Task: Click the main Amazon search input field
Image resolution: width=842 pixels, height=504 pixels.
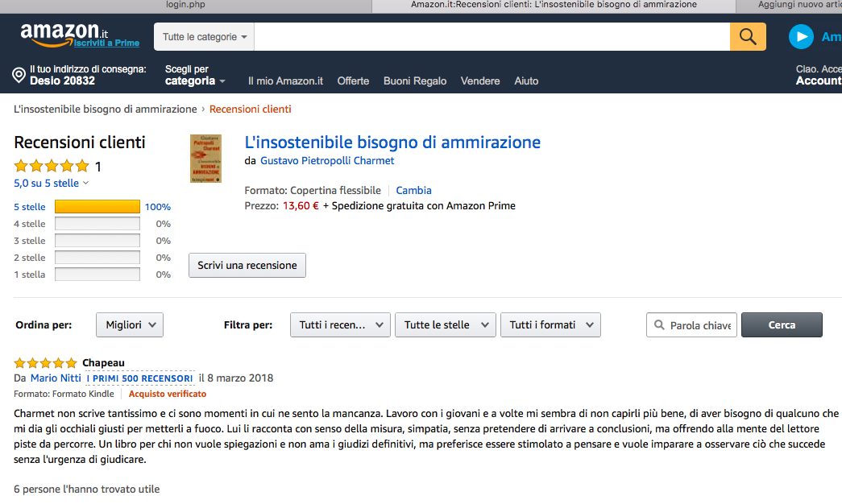Action: click(492, 36)
